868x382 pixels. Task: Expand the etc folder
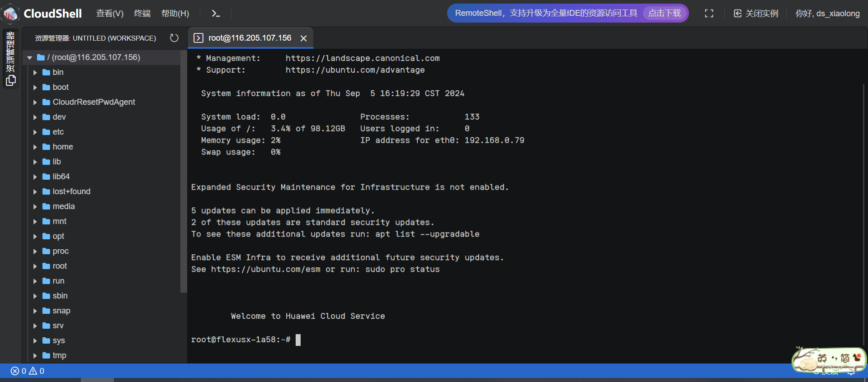(x=35, y=132)
